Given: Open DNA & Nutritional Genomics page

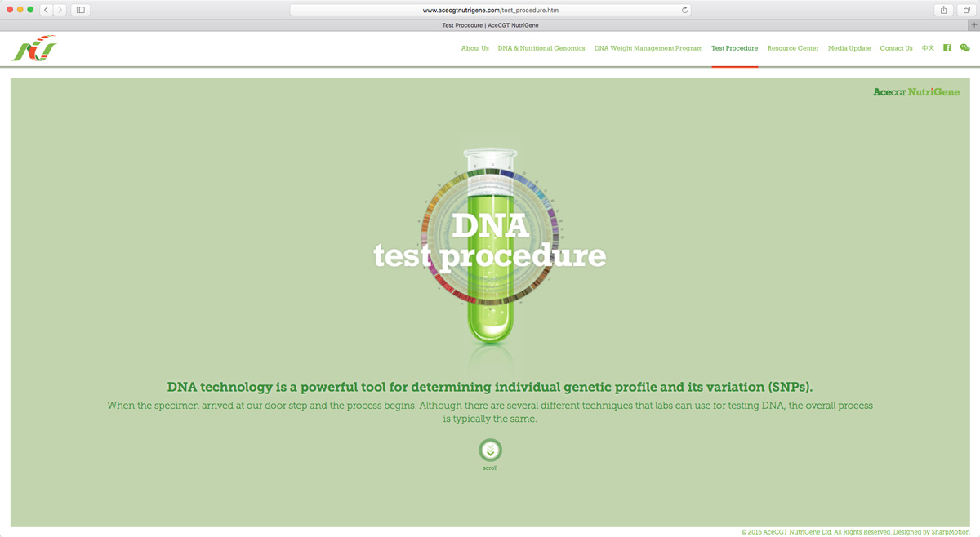Looking at the screenshot, I should [x=541, y=48].
